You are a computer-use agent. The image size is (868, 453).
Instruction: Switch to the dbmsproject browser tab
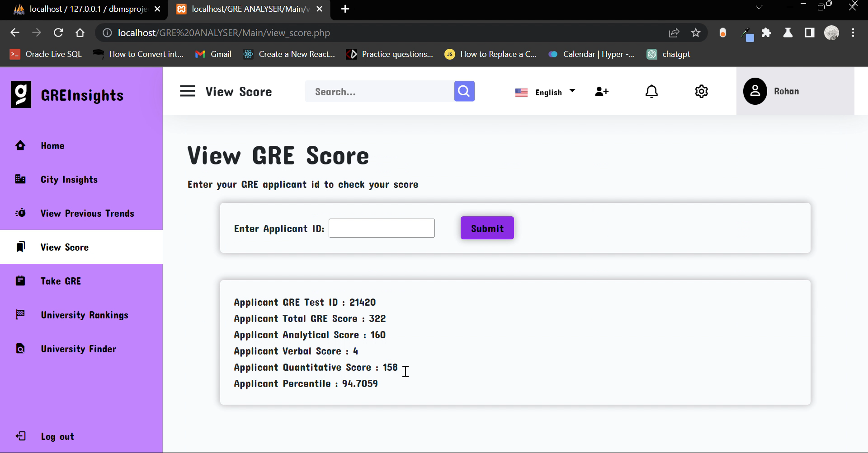(x=81, y=9)
